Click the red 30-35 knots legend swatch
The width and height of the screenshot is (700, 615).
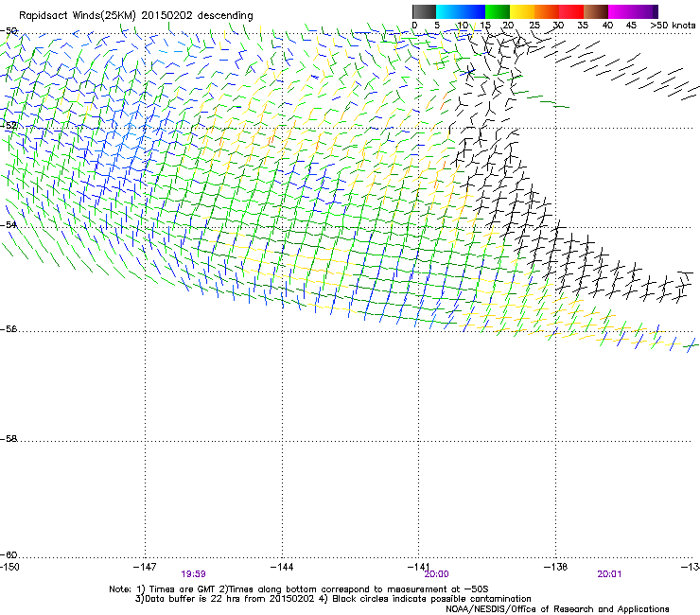(x=571, y=11)
